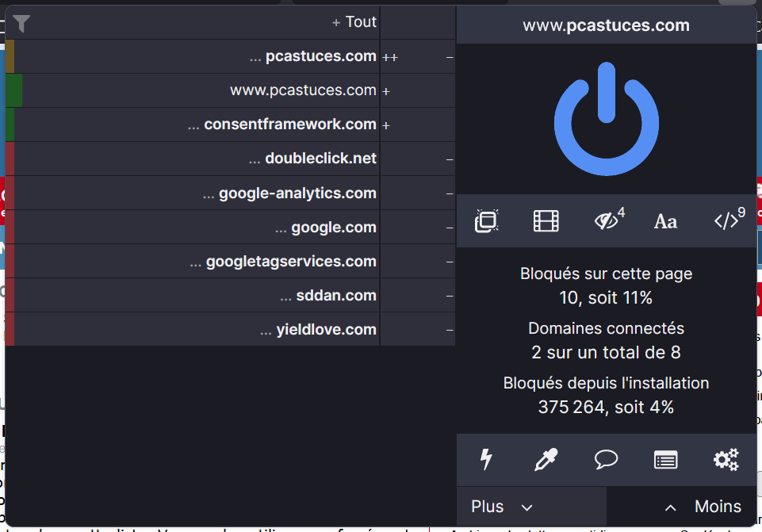Open the logger list icon
The height and width of the screenshot is (532, 762).
pyautogui.click(x=666, y=460)
